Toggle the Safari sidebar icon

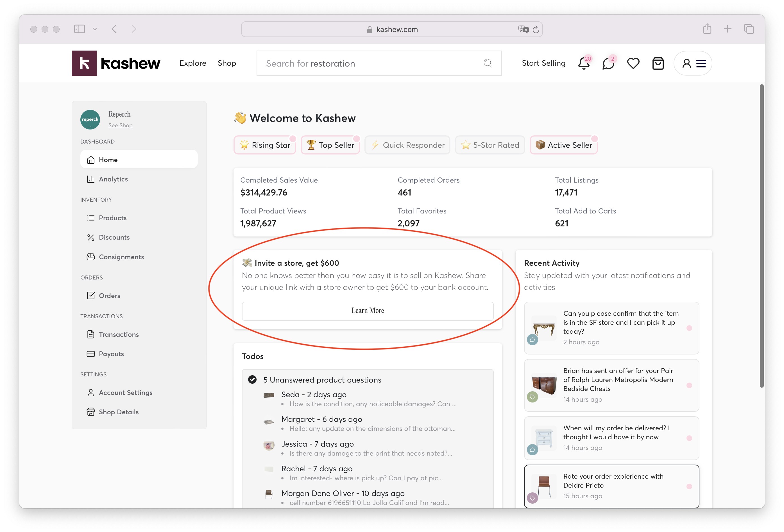click(x=79, y=29)
